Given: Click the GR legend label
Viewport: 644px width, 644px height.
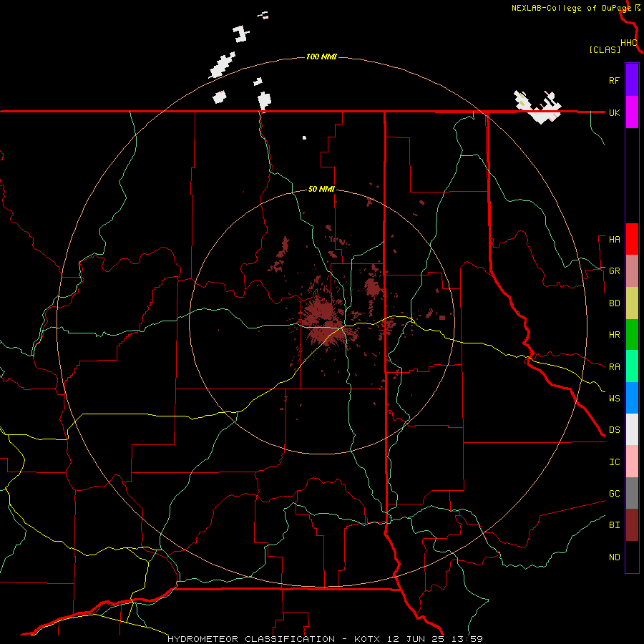Looking at the screenshot, I should [614, 271].
